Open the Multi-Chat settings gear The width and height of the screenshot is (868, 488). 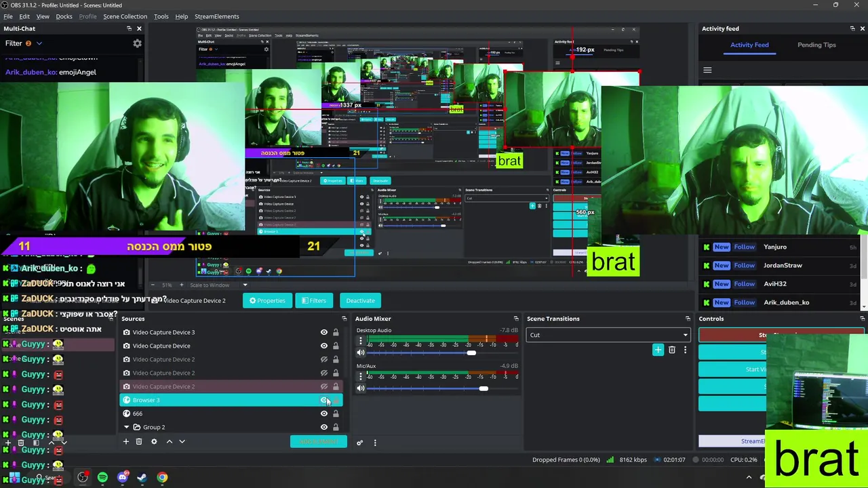coord(137,43)
